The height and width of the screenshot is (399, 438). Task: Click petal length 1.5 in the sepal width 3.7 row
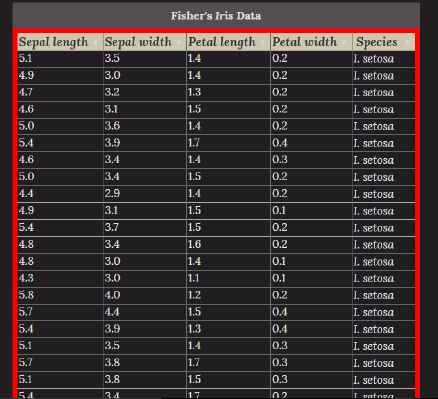[228, 228]
